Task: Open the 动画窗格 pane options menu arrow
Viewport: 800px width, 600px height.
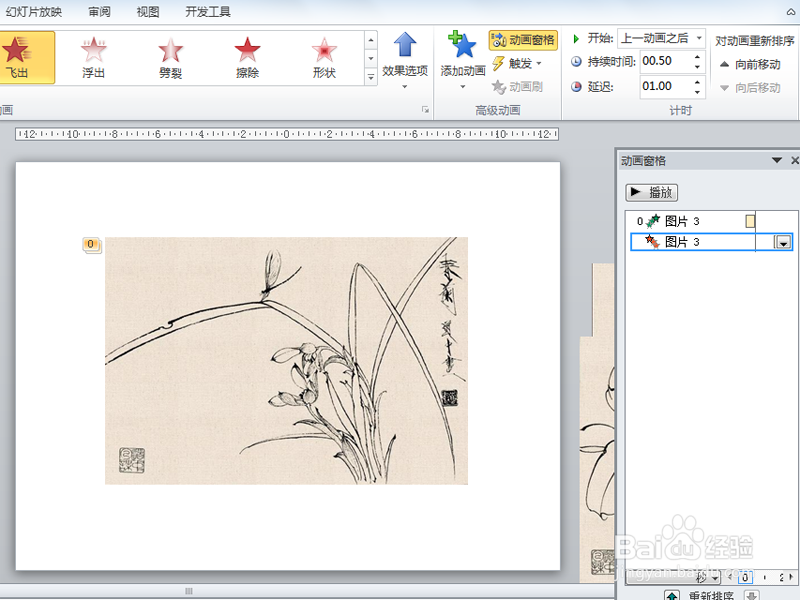Action: tap(777, 161)
